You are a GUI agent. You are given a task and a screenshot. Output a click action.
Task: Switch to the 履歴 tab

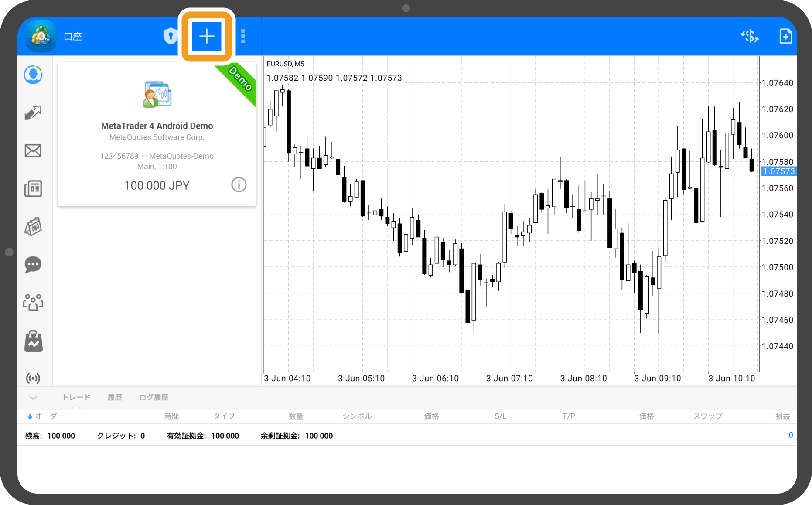tap(115, 397)
